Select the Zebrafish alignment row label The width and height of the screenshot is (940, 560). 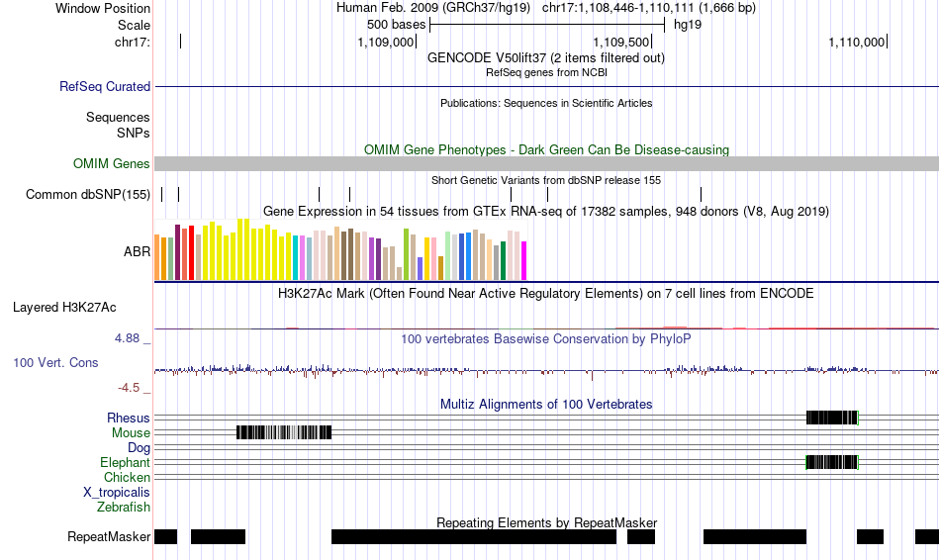pyautogui.click(x=124, y=508)
